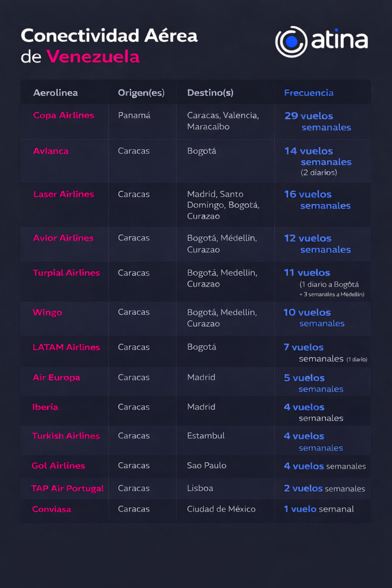
Task: Click the Destino(s) column header
Action: pyautogui.click(x=210, y=92)
